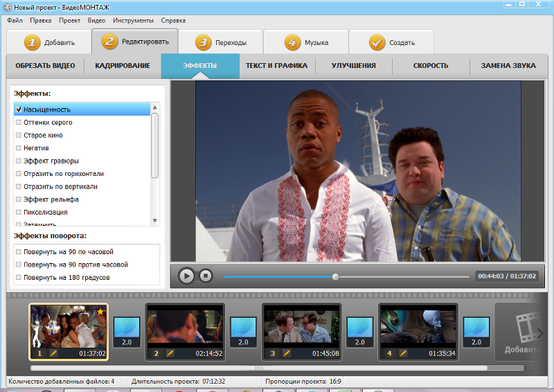Open the ОБРЕЗАТЬ ВИДЕО tab
The image size is (554, 392).
(x=45, y=66)
